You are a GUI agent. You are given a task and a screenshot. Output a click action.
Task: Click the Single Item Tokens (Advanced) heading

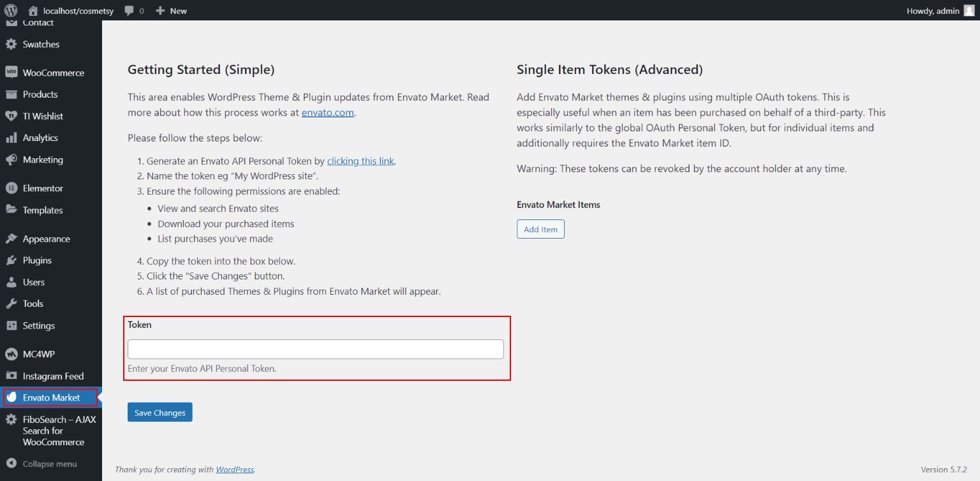click(610, 70)
